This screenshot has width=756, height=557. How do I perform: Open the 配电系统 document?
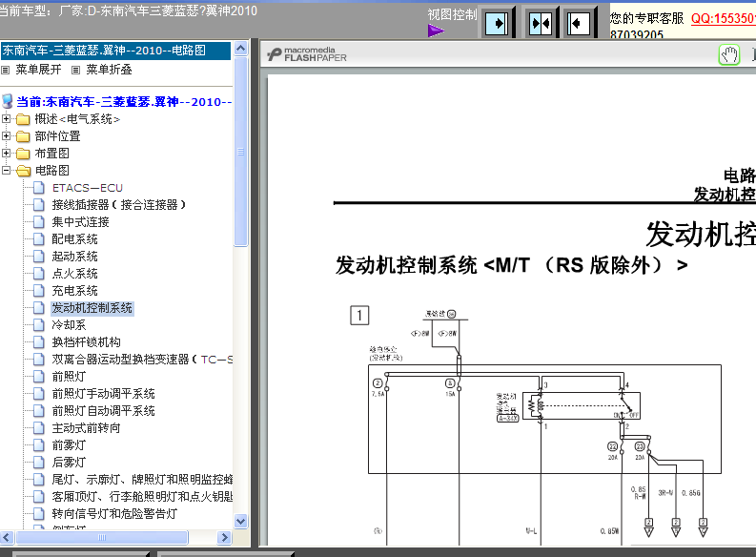coord(74,239)
